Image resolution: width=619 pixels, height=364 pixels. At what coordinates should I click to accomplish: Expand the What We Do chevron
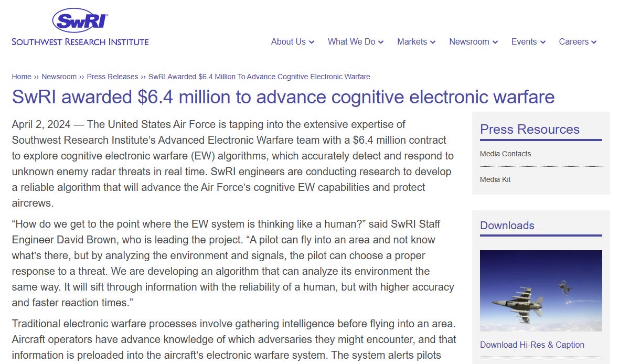point(380,42)
